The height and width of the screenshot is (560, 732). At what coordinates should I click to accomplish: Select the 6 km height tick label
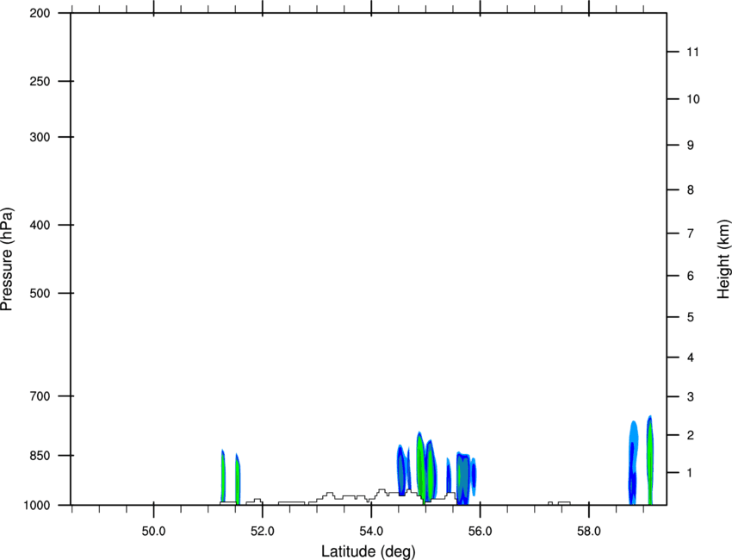point(690,276)
